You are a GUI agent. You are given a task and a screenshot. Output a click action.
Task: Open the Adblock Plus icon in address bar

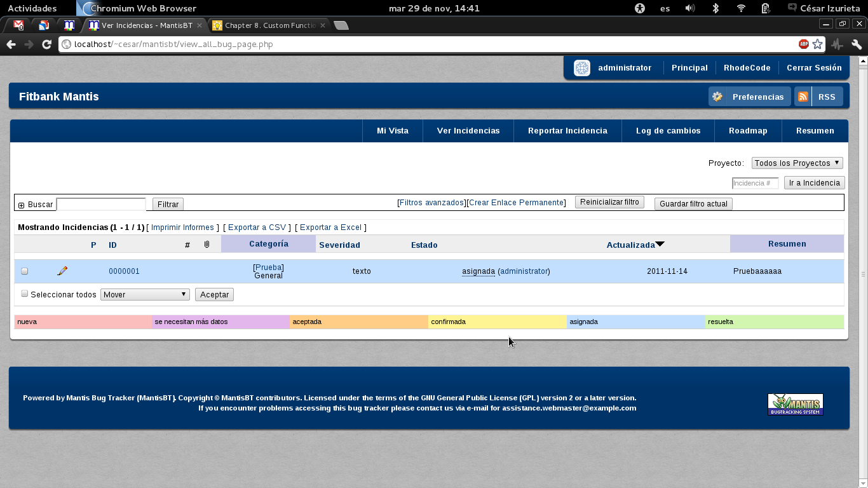(804, 44)
